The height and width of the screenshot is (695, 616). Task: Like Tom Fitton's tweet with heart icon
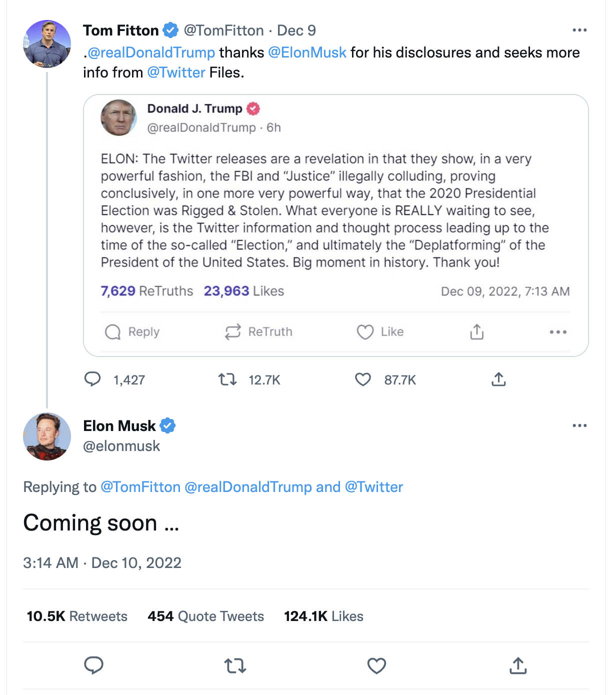point(363,380)
